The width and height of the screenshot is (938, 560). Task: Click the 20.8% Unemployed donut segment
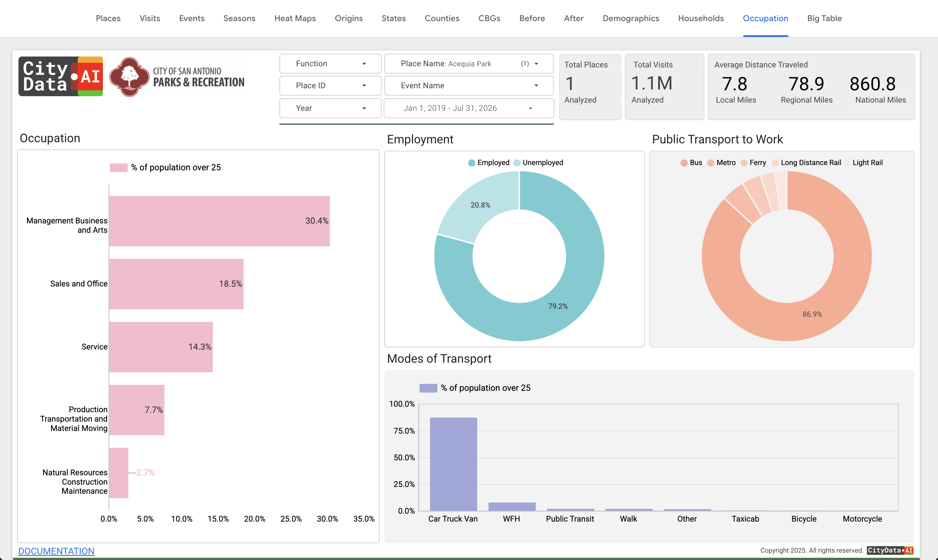[x=480, y=205]
